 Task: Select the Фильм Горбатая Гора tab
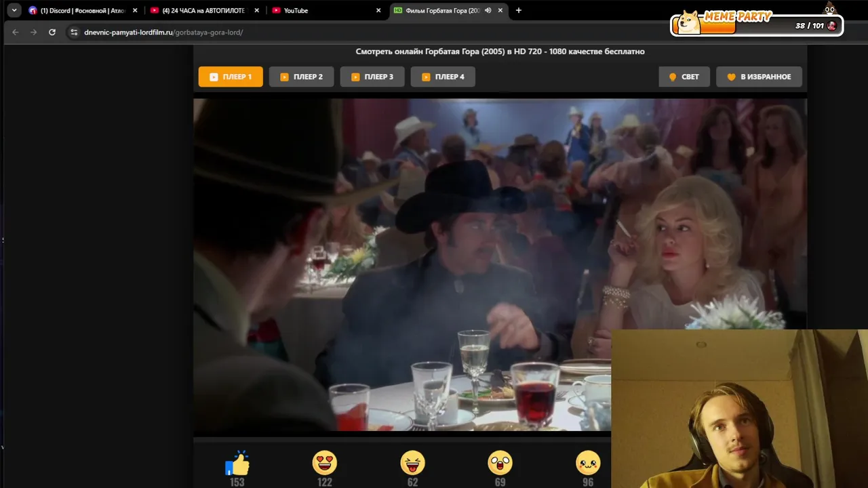point(448,10)
